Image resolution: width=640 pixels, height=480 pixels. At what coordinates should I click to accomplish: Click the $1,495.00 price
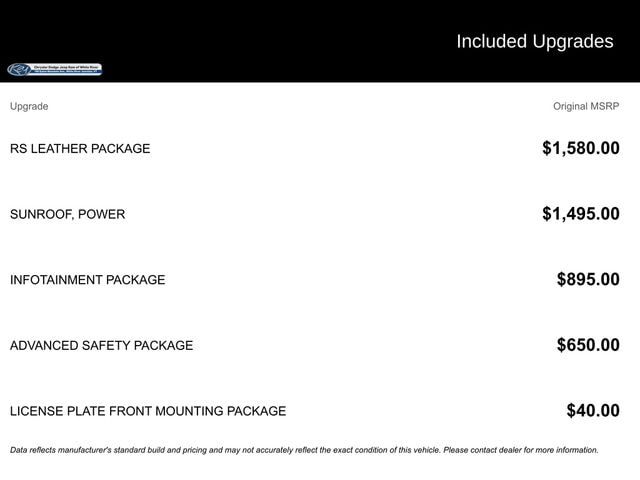click(x=580, y=214)
